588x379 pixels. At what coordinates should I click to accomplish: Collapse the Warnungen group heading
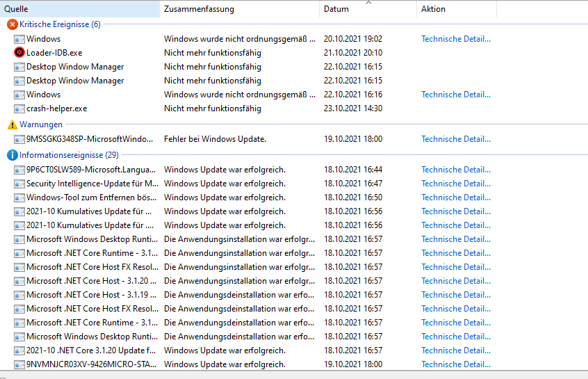tap(41, 124)
